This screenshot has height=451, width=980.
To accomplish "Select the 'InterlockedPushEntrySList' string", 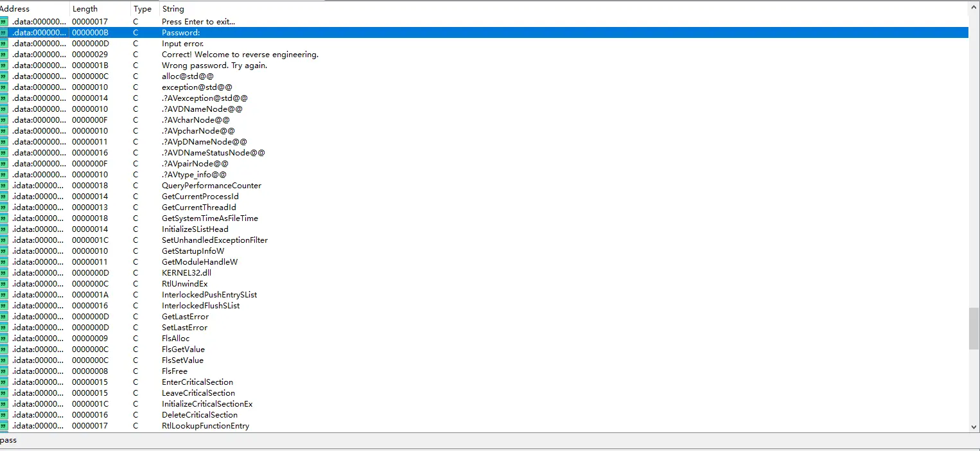I will 209,295.
